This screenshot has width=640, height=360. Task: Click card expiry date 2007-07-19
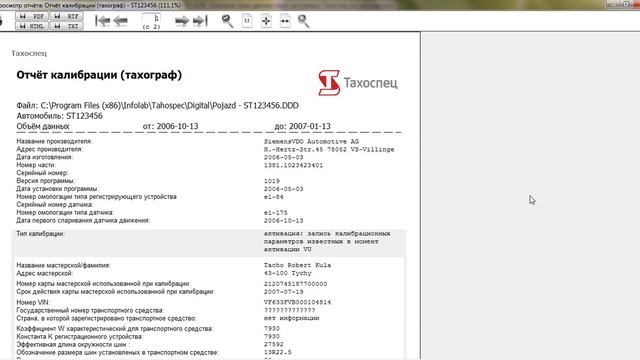click(284, 292)
